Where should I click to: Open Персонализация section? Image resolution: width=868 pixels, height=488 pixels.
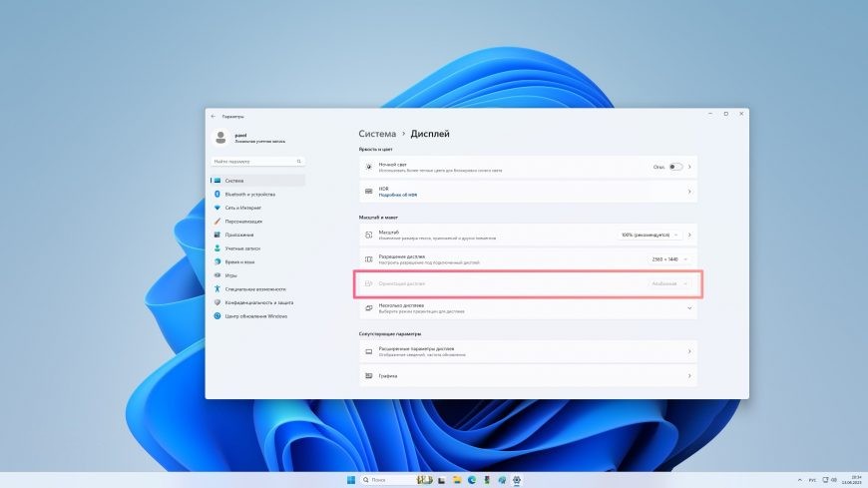click(257, 222)
